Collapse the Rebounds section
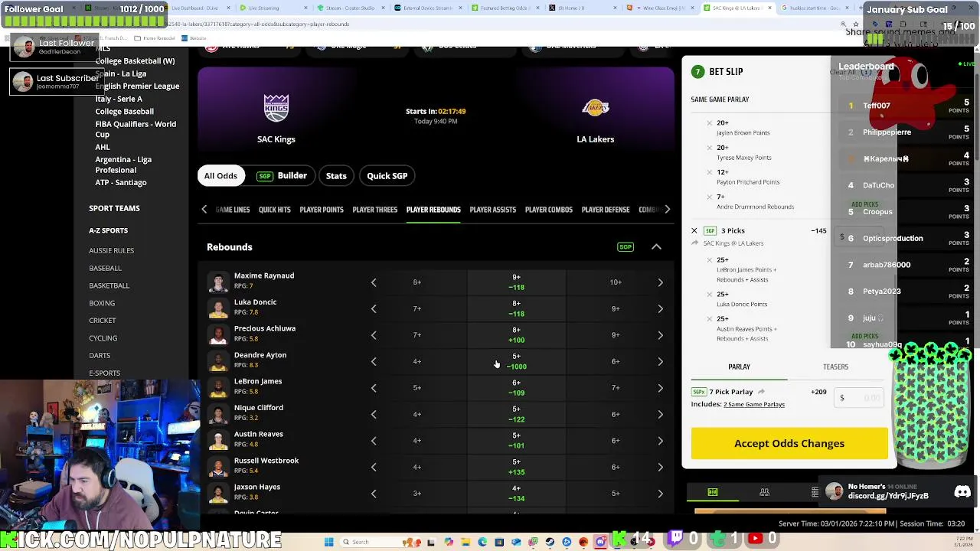 pyautogui.click(x=656, y=247)
